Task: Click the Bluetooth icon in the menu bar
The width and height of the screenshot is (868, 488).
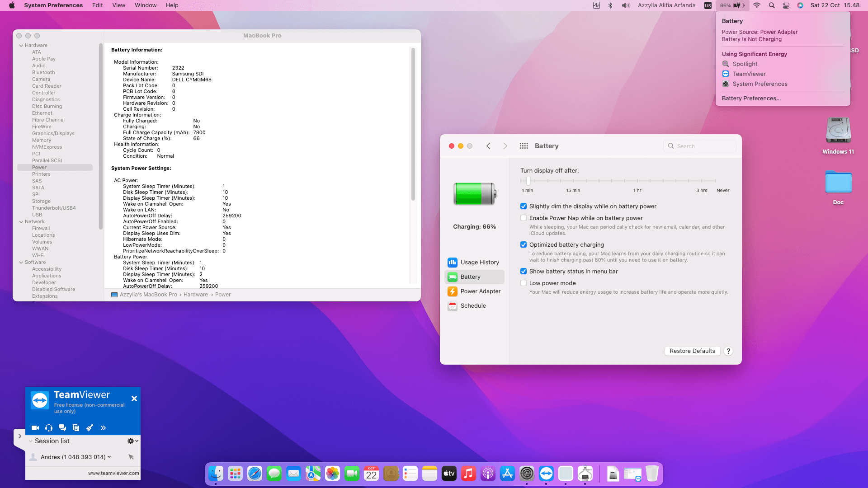Action: point(610,5)
